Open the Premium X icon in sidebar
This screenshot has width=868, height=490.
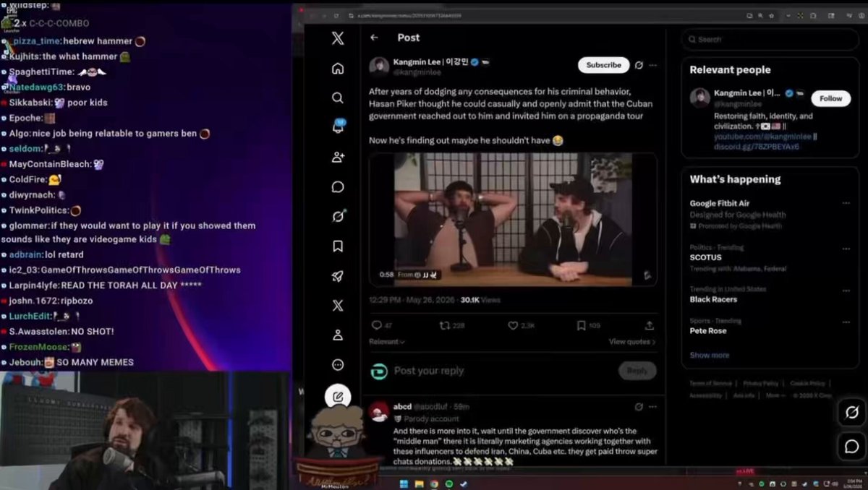338,306
